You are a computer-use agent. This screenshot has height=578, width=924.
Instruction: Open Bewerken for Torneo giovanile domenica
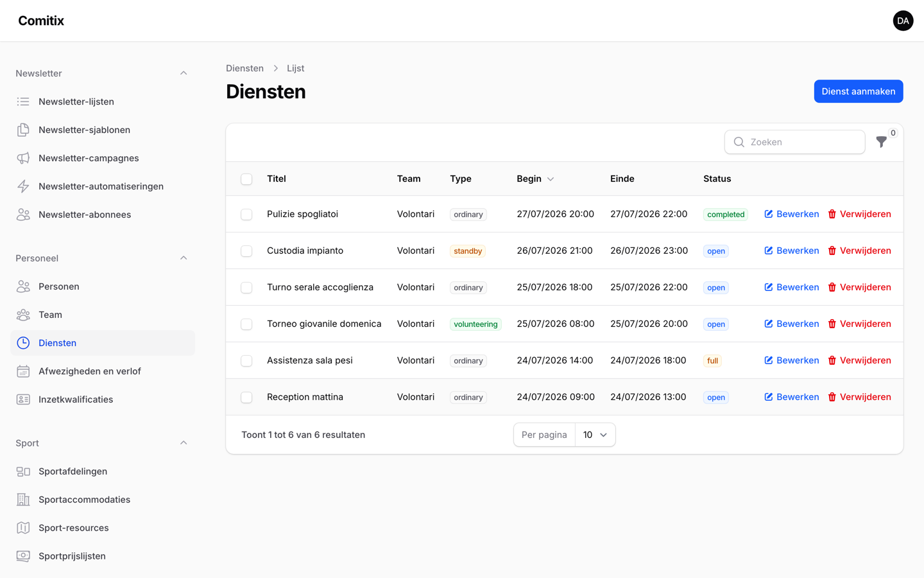[x=791, y=324]
